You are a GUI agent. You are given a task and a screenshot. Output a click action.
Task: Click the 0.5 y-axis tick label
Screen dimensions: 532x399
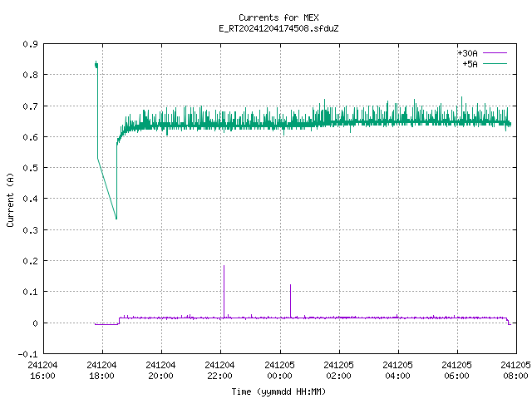point(30,168)
